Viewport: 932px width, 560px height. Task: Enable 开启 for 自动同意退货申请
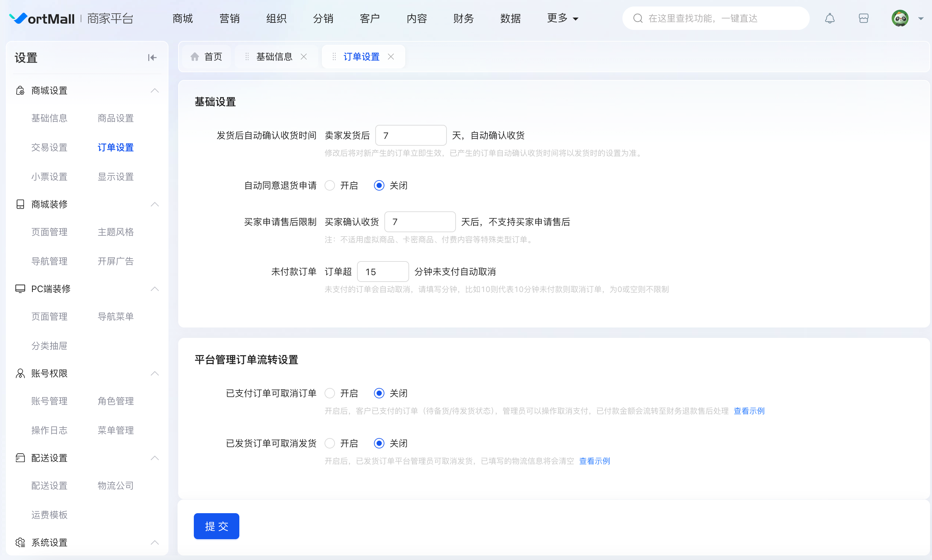coord(330,185)
